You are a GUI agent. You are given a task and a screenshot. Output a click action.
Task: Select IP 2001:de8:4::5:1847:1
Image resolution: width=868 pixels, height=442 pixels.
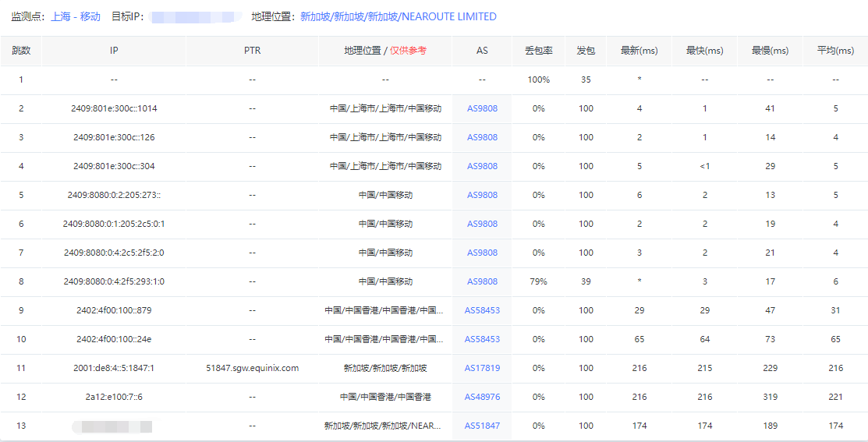tap(114, 368)
